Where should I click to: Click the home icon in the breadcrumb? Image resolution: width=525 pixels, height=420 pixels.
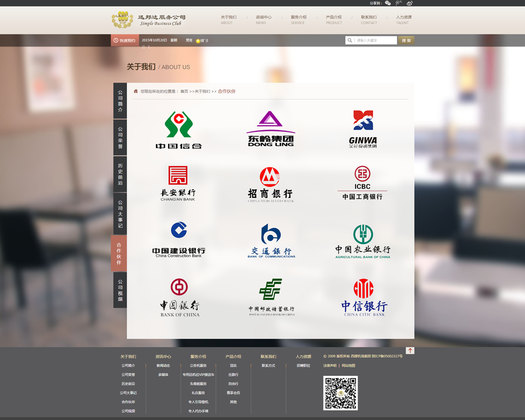pos(135,91)
